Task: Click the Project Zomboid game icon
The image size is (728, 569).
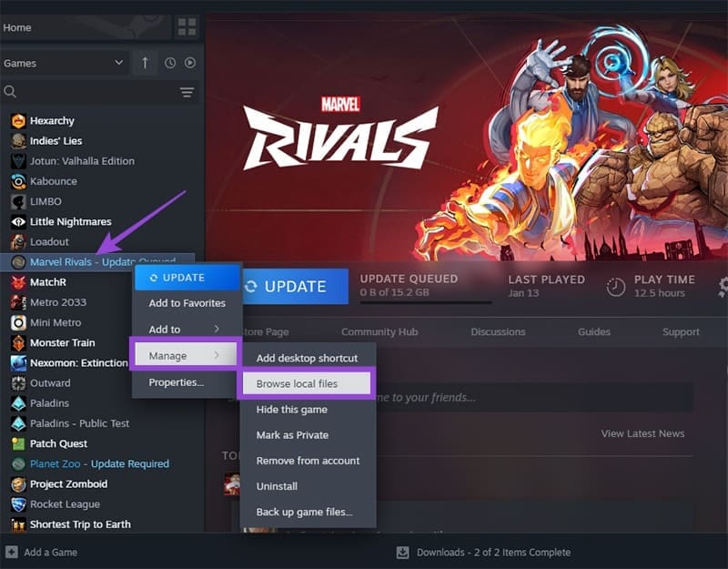Action: [x=18, y=484]
